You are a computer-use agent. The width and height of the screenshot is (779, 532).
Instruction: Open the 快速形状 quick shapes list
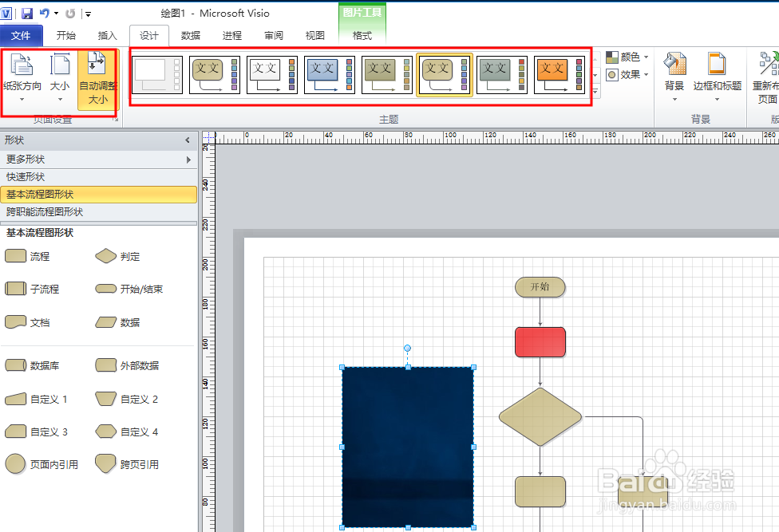coord(26,177)
